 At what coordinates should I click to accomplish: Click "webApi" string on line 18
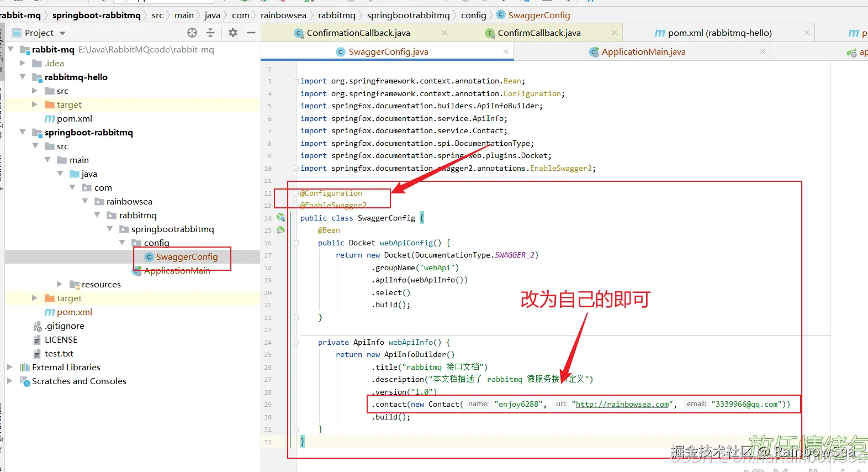tap(437, 268)
